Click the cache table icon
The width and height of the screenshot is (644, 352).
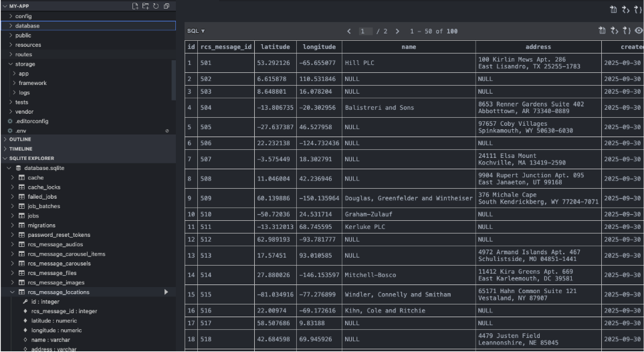point(22,177)
